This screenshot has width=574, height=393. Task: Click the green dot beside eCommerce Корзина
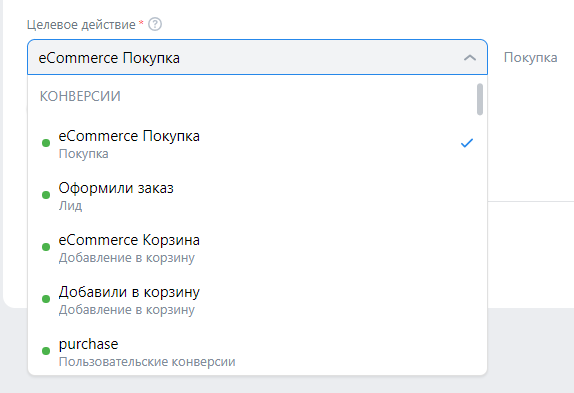click(x=46, y=247)
